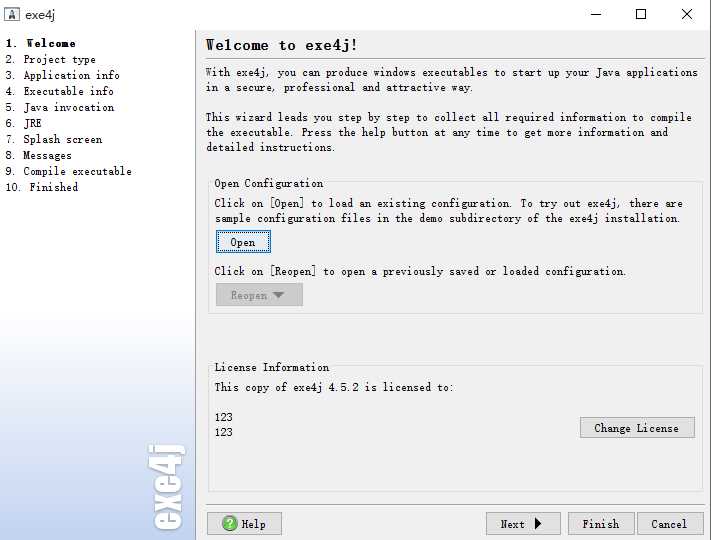The image size is (711, 540).
Task: Click the arrow icon on Next button
Action: click(539, 523)
